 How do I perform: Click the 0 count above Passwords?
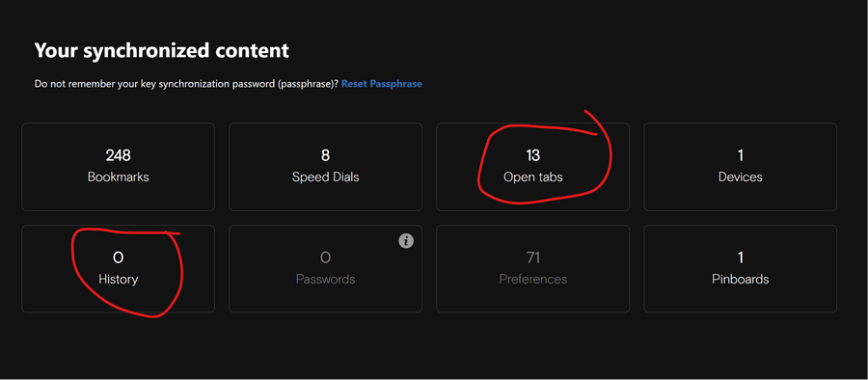326,258
